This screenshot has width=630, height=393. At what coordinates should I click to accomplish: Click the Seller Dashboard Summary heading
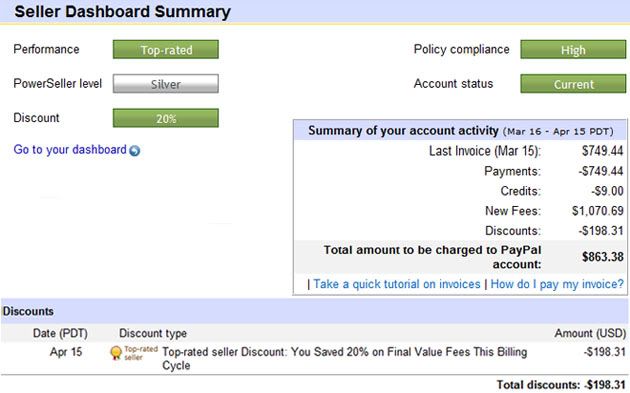point(123,11)
